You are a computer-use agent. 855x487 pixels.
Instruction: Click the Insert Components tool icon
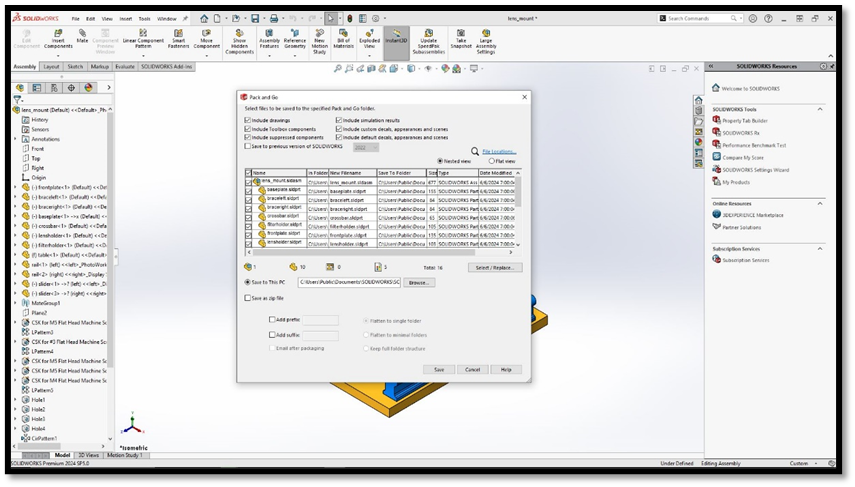[x=58, y=33]
